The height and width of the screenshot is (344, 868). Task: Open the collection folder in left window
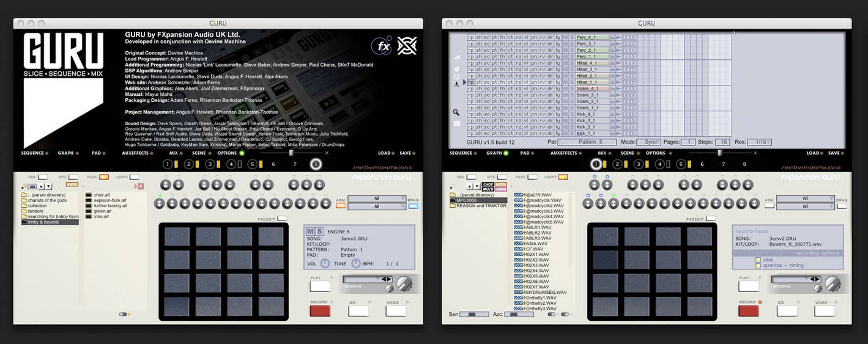click(x=34, y=205)
